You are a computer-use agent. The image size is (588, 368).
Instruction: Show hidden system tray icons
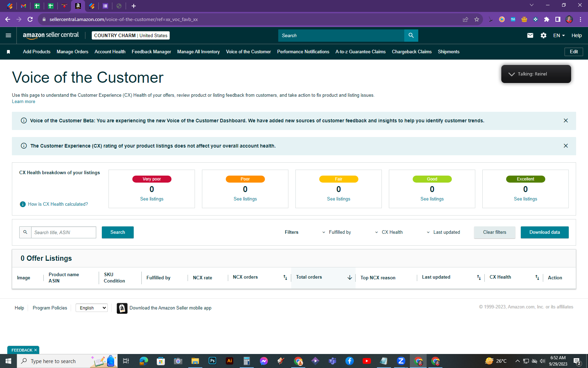coord(517,361)
